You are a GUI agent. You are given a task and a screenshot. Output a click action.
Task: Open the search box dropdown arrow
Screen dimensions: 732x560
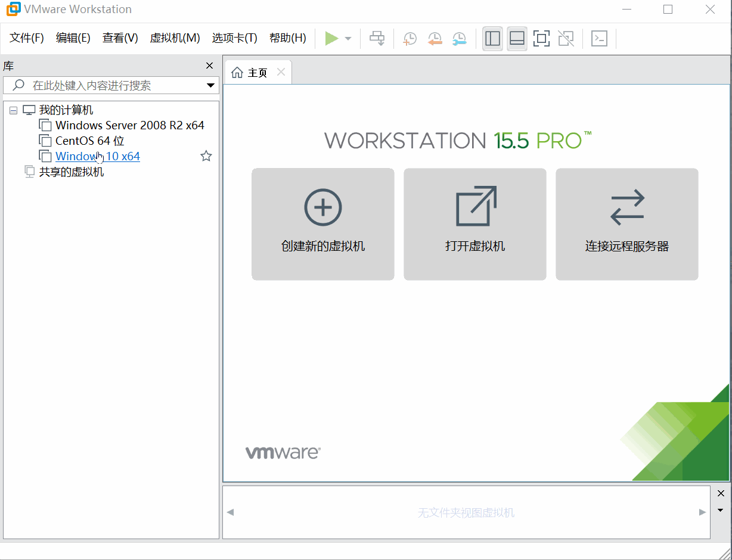point(210,85)
